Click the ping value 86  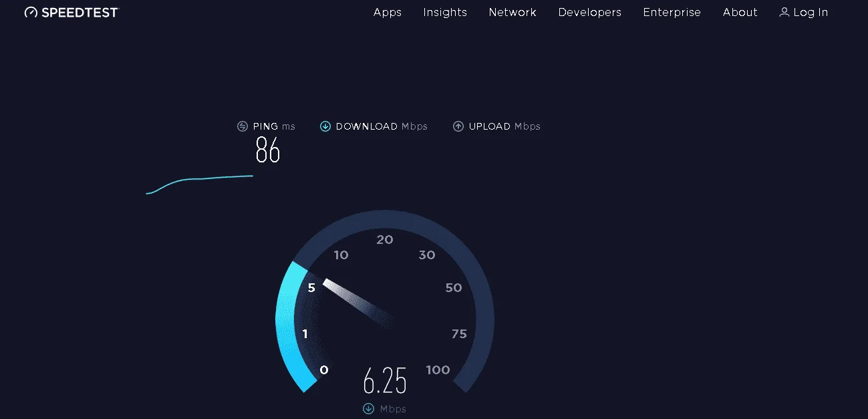coord(268,150)
